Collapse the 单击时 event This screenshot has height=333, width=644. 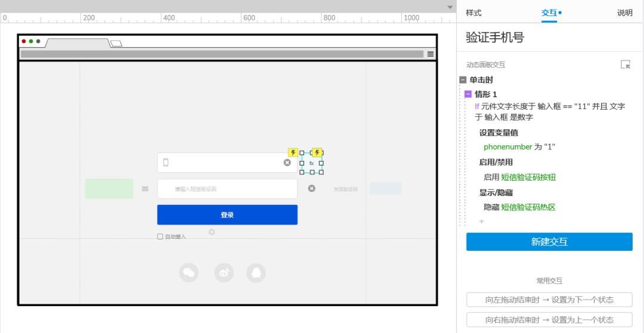(x=463, y=80)
